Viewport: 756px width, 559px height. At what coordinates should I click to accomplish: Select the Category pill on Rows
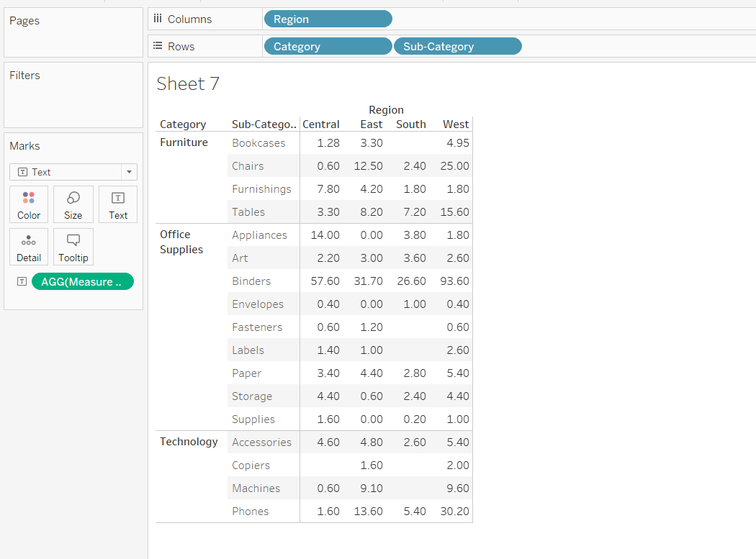[x=328, y=46]
